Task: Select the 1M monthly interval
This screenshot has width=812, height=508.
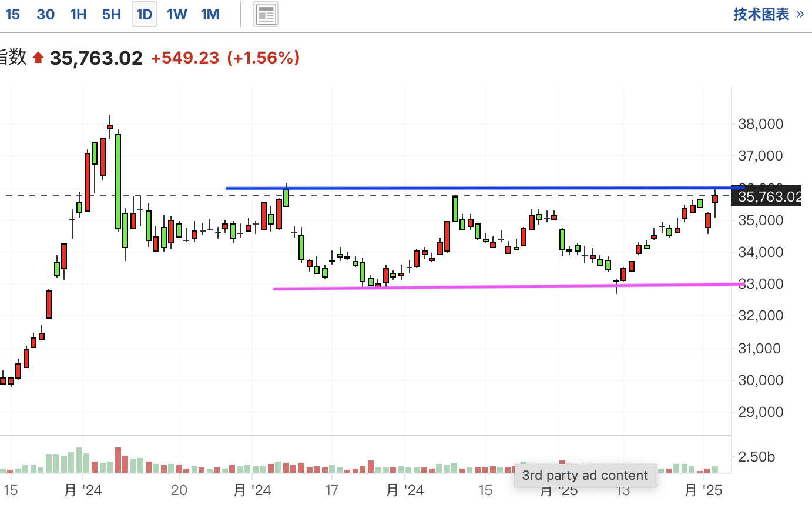Action: click(x=210, y=14)
